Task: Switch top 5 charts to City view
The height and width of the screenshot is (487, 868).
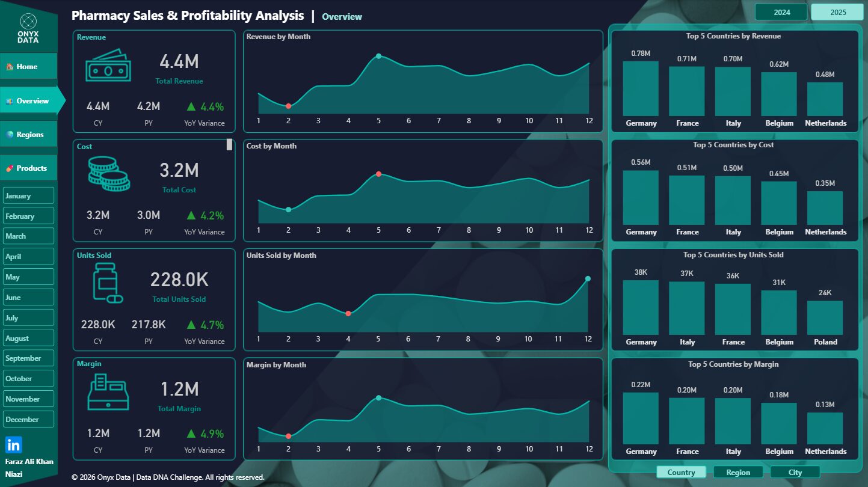Action: 795,473
